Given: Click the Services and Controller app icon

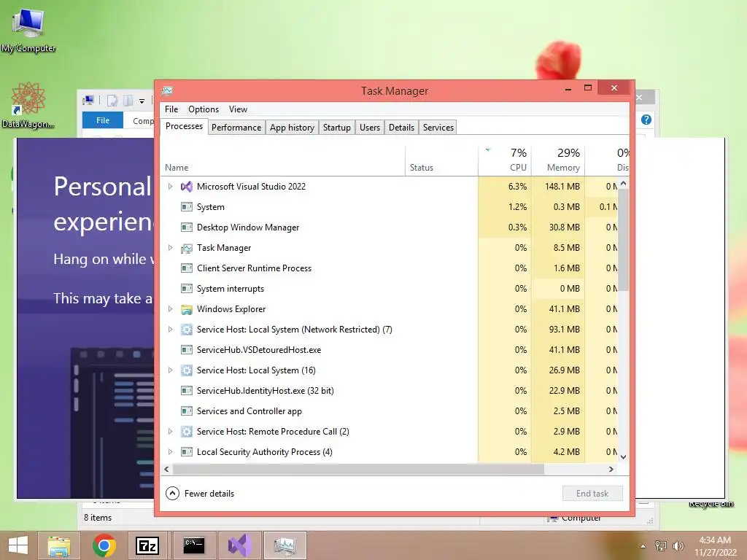Looking at the screenshot, I should click(187, 411).
